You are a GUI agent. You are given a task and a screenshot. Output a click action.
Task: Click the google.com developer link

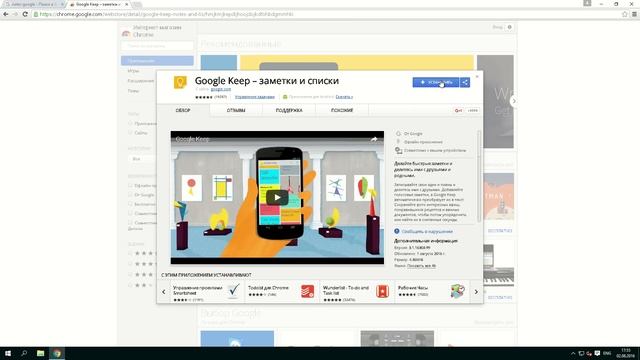click(x=221, y=89)
